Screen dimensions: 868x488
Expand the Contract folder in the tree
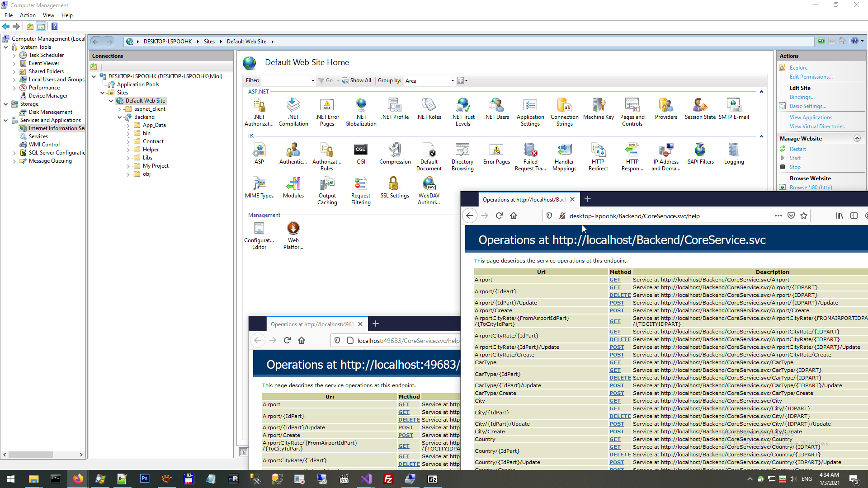[128, 142]
